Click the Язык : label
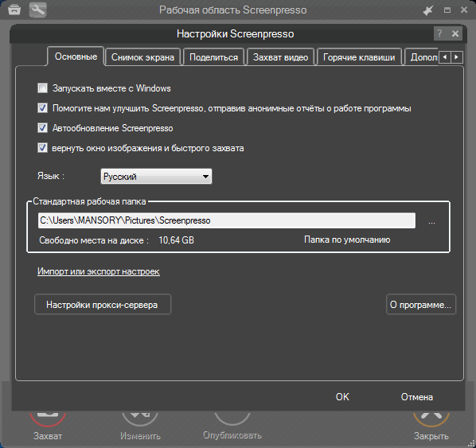The height and width of the screenshot is (448, 476). 51,176
